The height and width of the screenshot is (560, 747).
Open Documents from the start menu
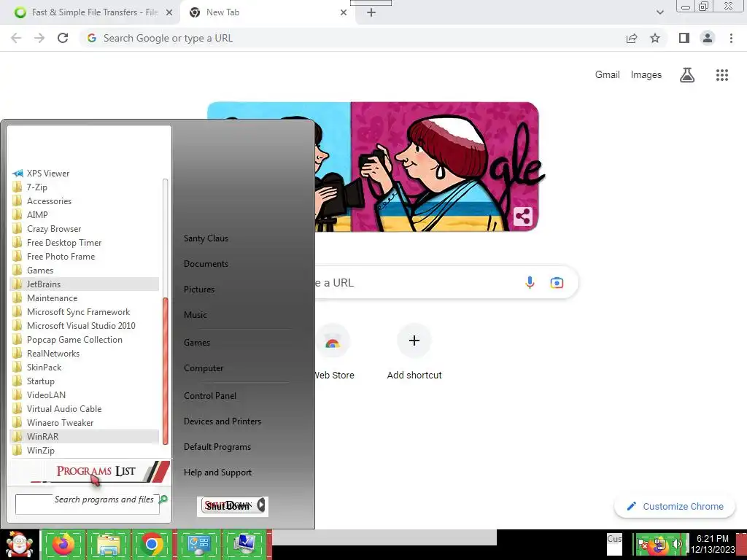pos(206,264)
